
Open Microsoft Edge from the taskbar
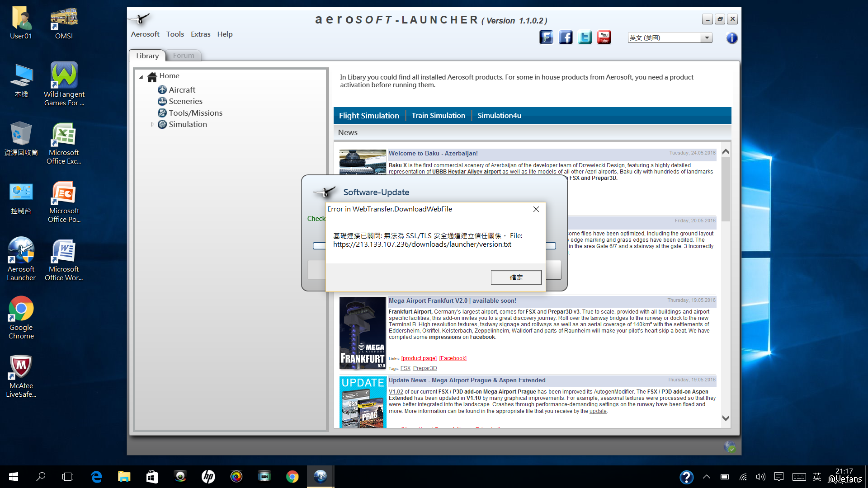coord(96,477)
